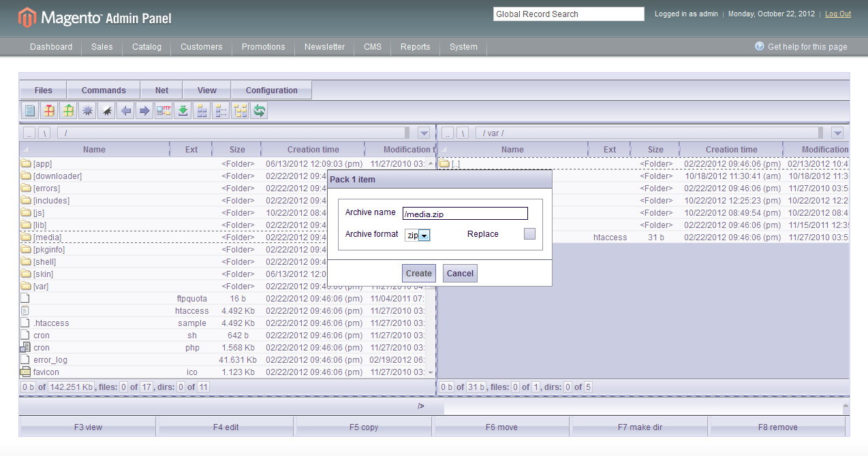Image resolution: width=868 pixels, height=456 pixels.
Task: Click the Create button
Action: [x=418, y=273]
